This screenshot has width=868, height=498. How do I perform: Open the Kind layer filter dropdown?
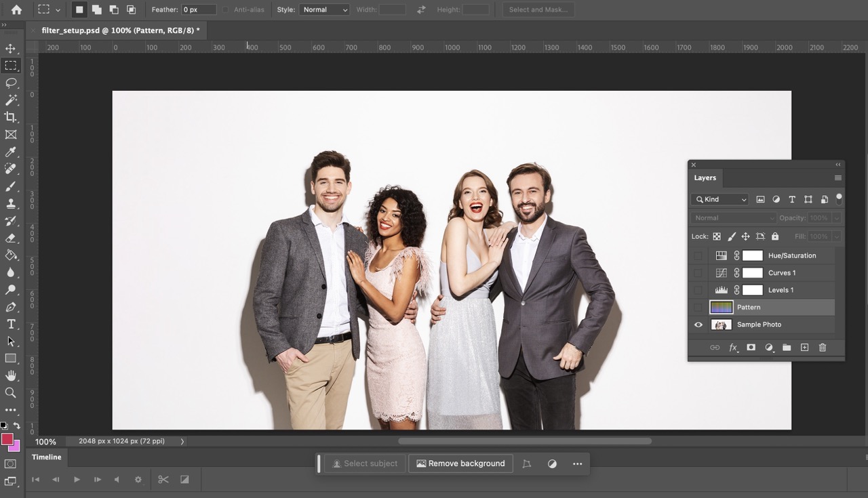coord(719,200)
